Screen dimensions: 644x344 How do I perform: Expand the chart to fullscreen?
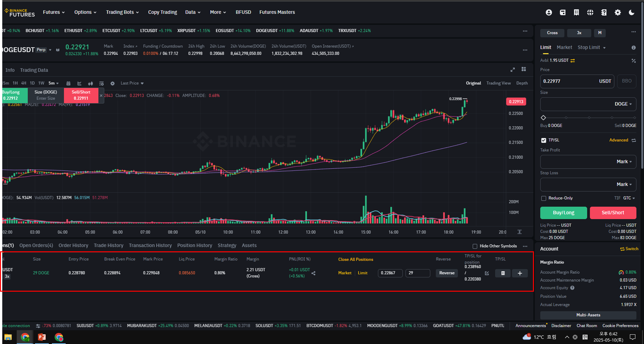pyautogui.click(x=513, y=70)
